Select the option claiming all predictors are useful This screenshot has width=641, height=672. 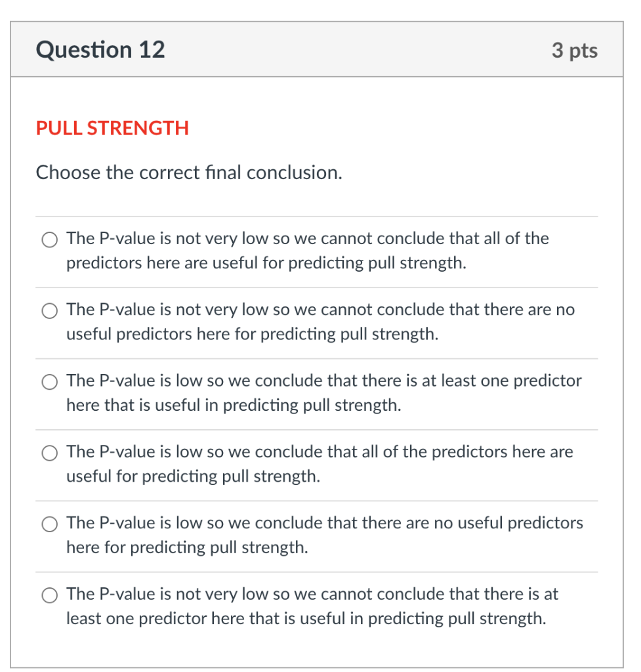49,453
